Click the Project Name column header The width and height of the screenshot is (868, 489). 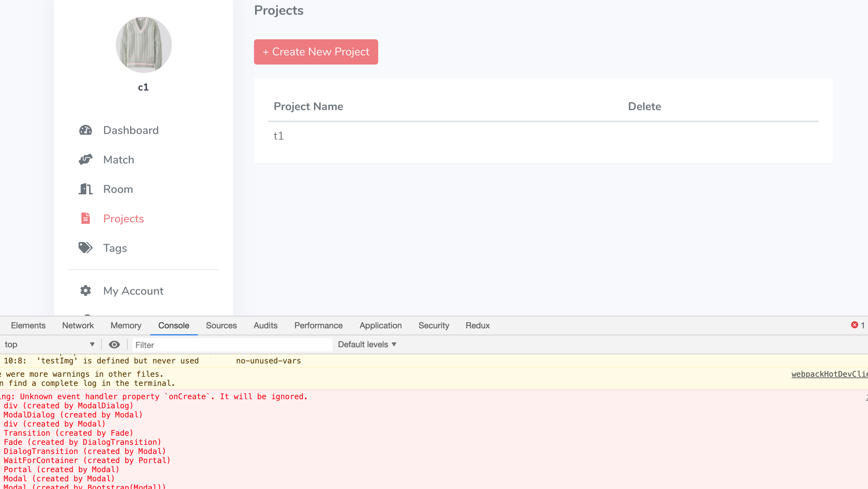pyautogui.click(x=308, y=106)
